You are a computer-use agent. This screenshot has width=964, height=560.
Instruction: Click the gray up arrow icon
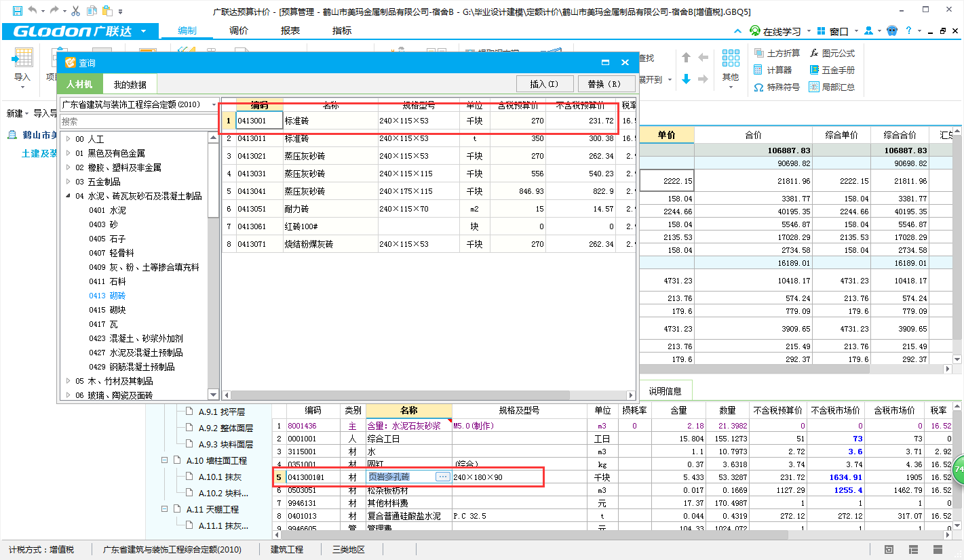tap(686, 58)
